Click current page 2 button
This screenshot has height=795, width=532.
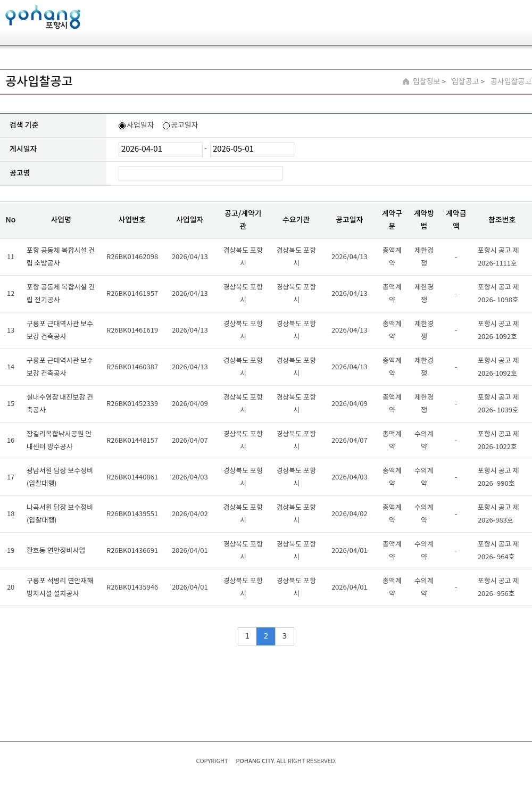point(265,636)
